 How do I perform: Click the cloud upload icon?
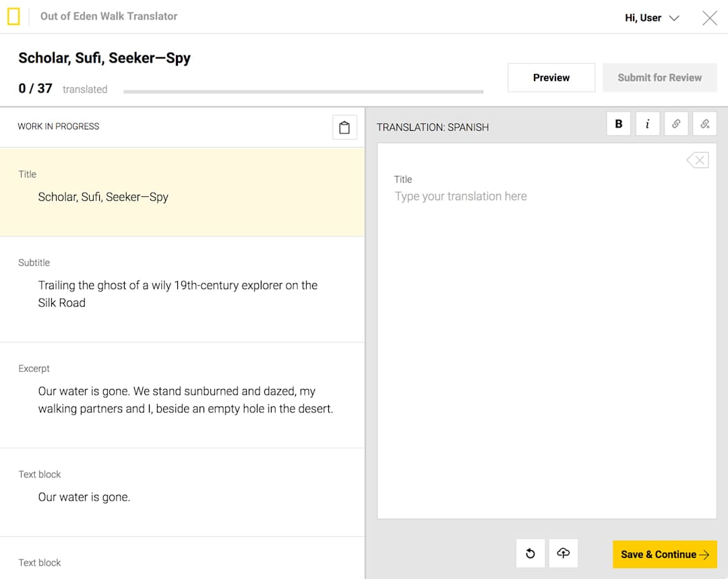point(564,553)
